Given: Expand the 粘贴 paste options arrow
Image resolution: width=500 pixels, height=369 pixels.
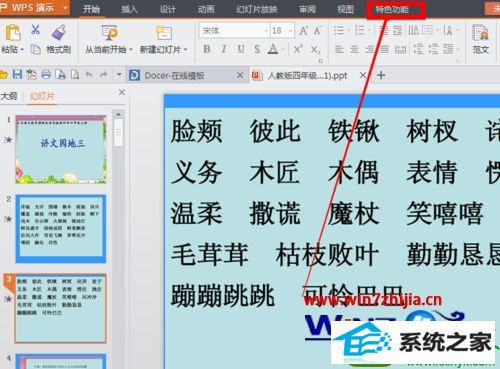Looking at the screenshot, I should 22,50.
